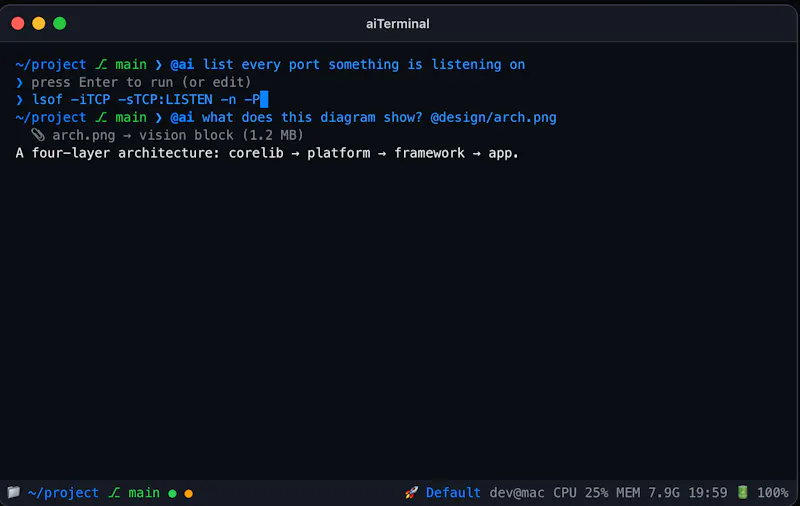
Task: Click the orange status dot in status bar
Action: [x=189, y=493]
